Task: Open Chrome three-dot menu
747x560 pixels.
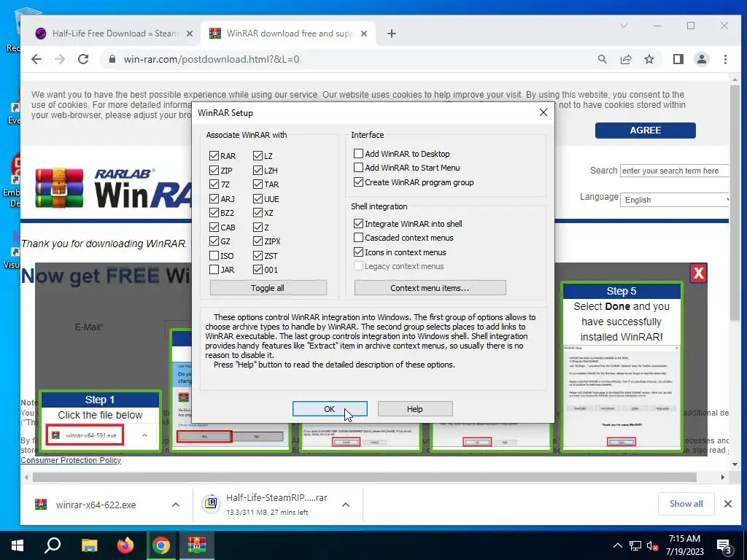Action: [x=725, y=59]
